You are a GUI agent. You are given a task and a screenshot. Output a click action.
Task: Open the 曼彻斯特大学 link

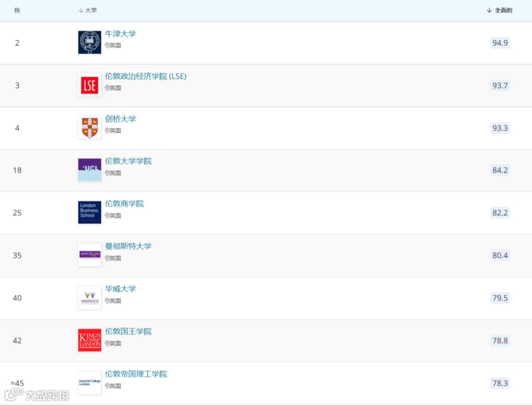[x=128, y=246]
